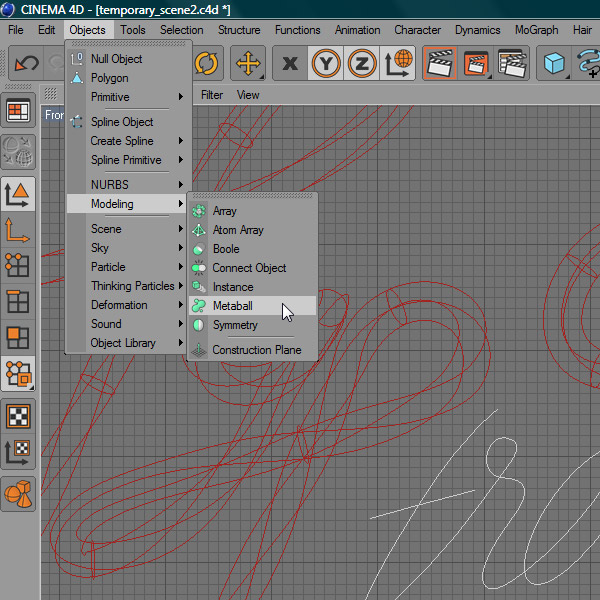600x600 pixels.
Task: Open viewport Filter menu
Action: coord(212,95)
